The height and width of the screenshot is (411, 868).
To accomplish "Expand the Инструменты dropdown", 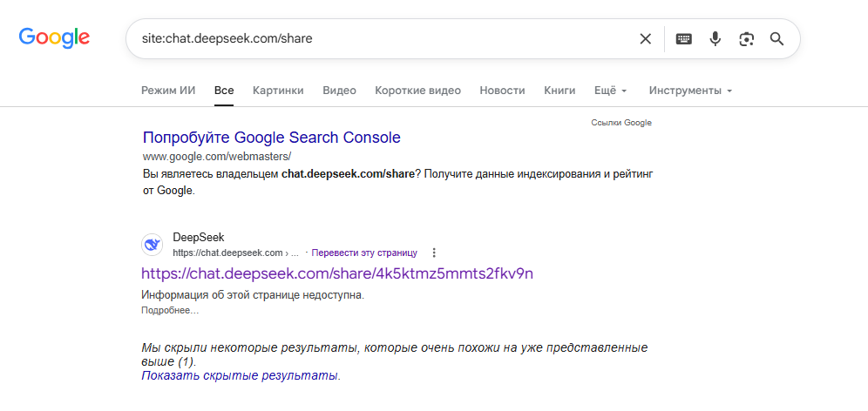I will tap(690, 91).
